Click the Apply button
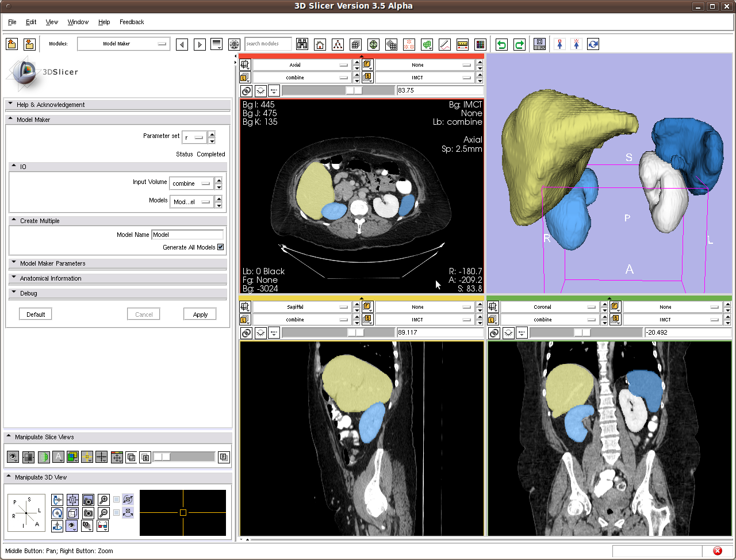This screenshot has height=560, width=736. [200, 314]
